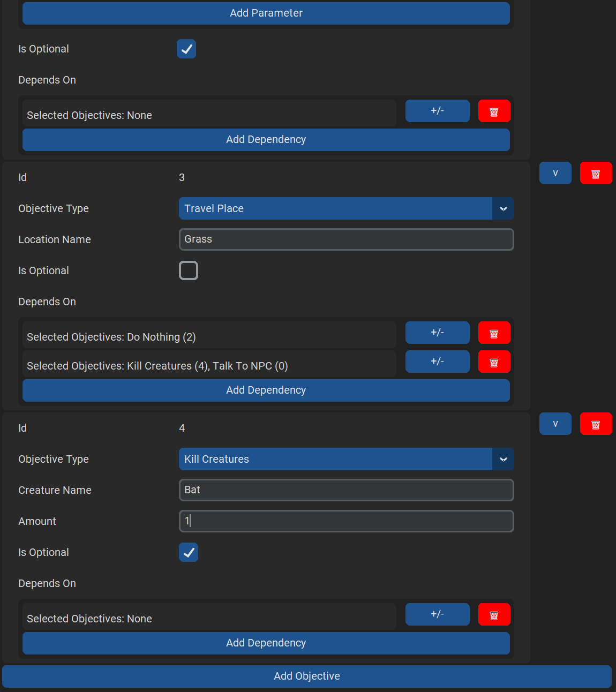Uncheck the topmost Is Optional checkbox

click(x=186, y=49)
